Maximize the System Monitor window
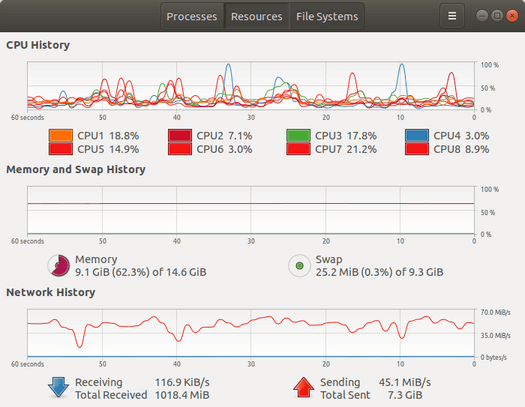 click(x=497, y=16)
